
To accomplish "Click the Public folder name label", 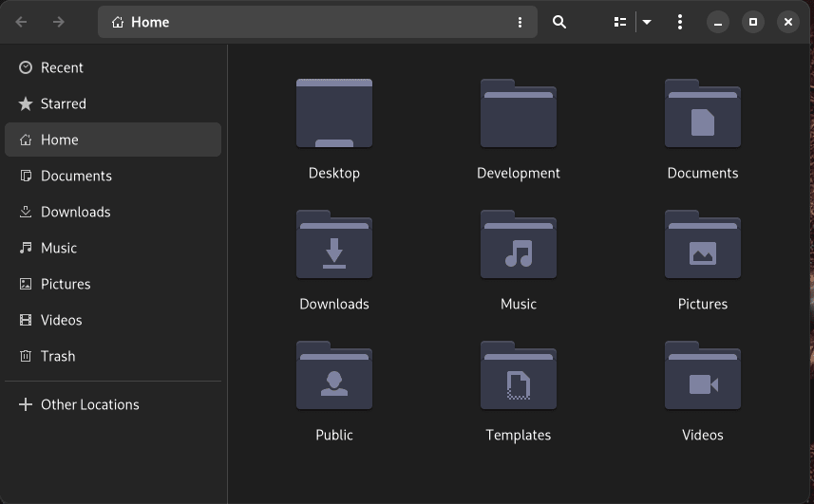I will coord(334,435).
